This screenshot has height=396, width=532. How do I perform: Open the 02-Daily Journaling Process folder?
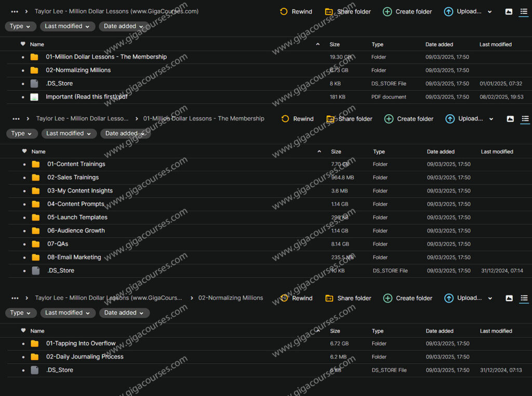85,357
